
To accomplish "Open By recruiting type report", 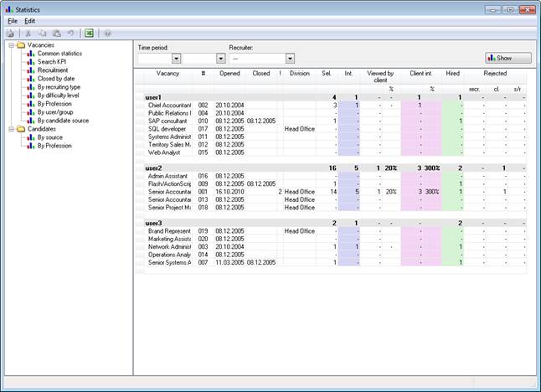I will (59, 87).
